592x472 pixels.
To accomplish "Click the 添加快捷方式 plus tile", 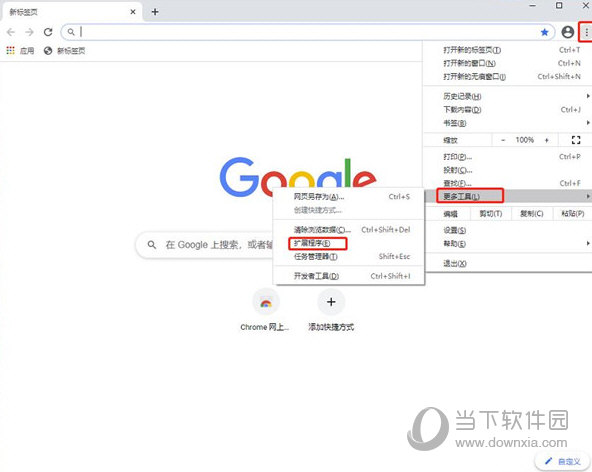I will coord(331,310).
